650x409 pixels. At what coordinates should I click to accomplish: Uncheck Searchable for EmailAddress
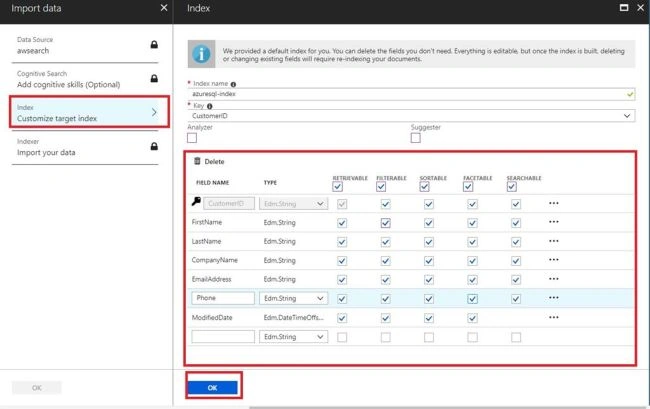[x=516, y=280]
